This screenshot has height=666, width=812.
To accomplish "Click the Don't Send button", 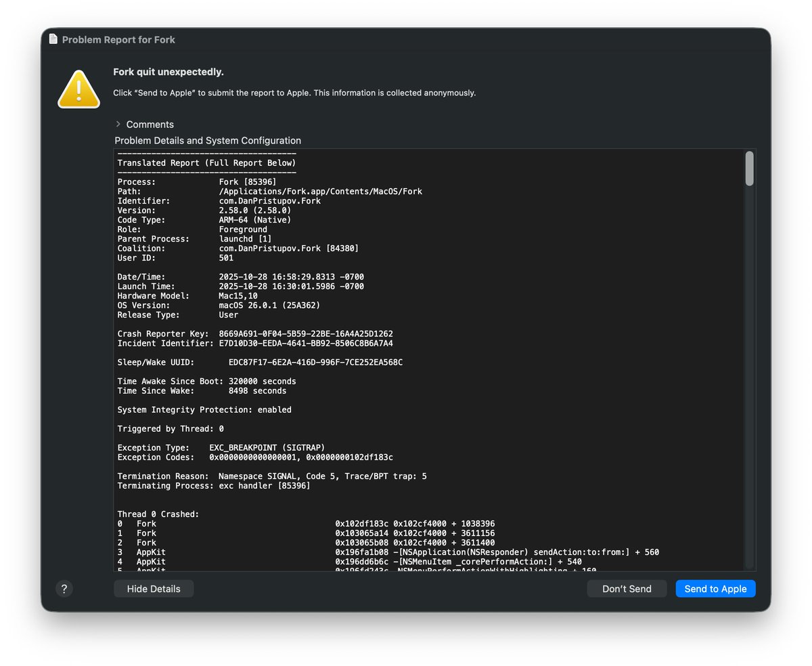I will click(627, 589).
